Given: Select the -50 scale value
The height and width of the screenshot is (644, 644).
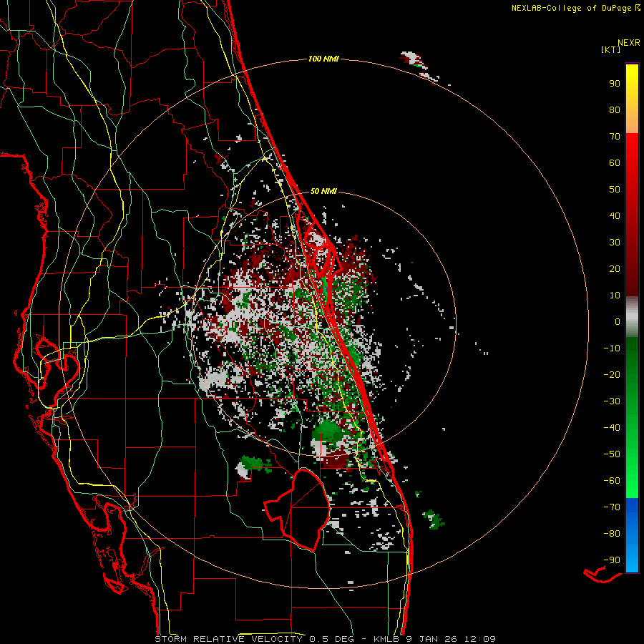Looking at the screenshot, I should click(612, 454).
